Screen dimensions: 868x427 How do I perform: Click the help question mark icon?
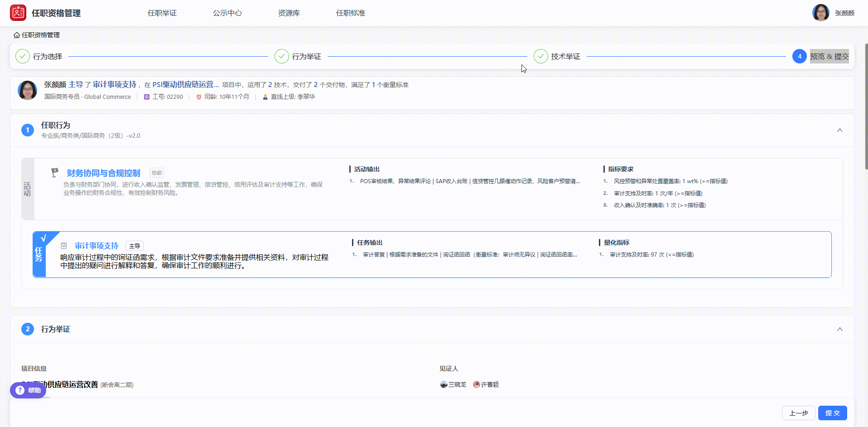point(20,390)
